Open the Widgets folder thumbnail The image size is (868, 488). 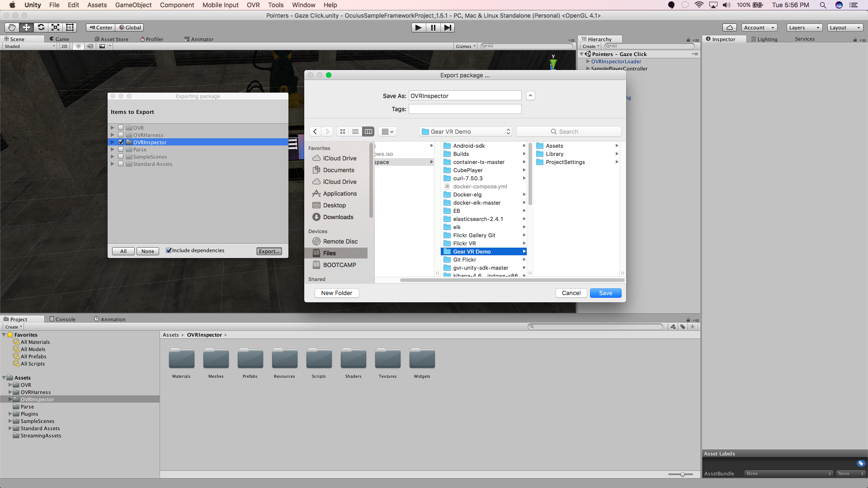click(x=422, y=359)
